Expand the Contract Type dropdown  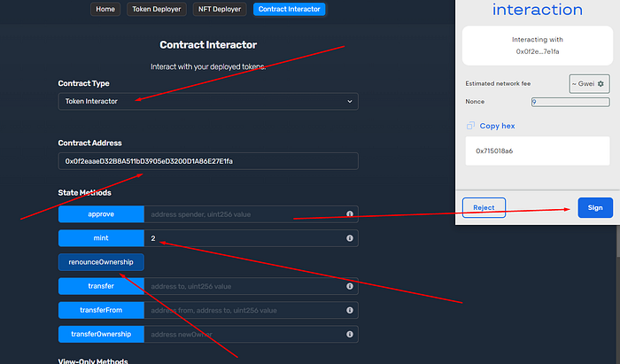208,102
